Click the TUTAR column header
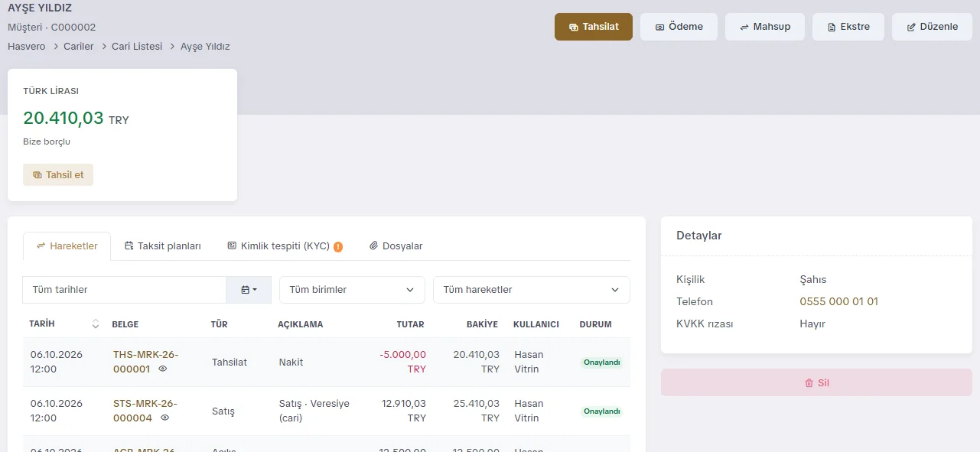 (x=410, y=324)
